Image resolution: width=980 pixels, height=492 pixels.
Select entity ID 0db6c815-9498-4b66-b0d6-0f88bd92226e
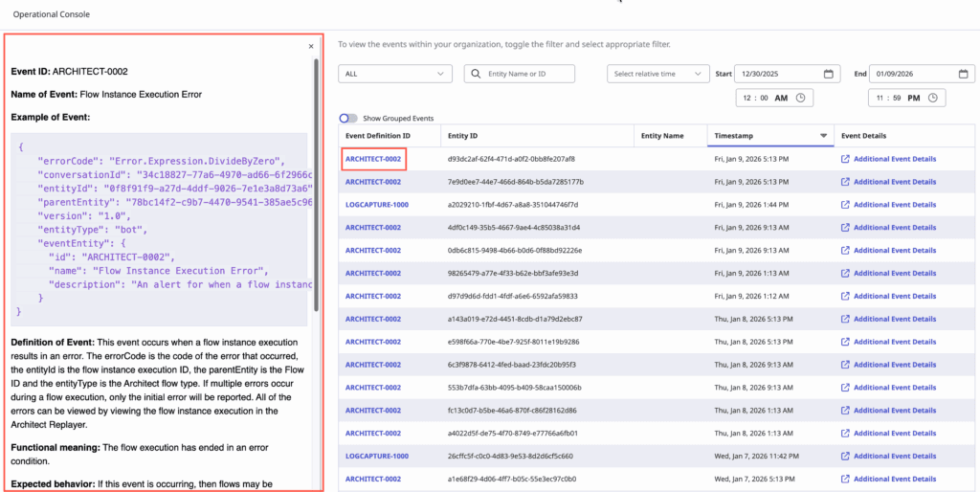tap(515, 250)
